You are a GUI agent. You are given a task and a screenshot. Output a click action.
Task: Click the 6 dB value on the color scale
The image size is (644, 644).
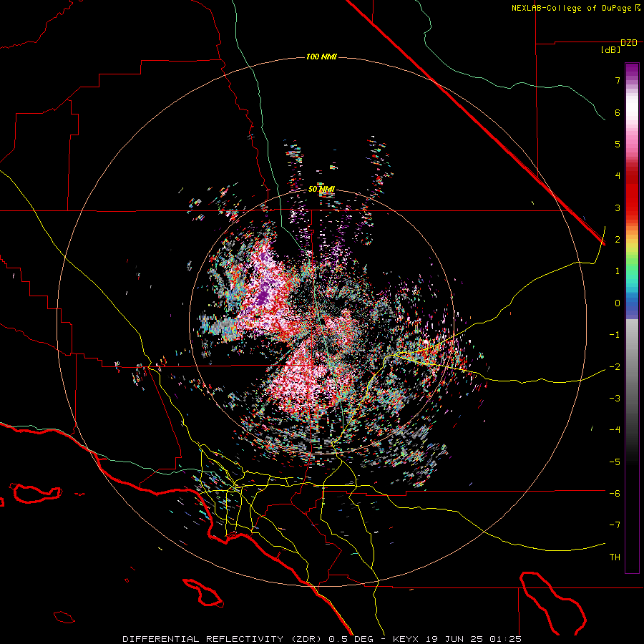click(618, 112)
